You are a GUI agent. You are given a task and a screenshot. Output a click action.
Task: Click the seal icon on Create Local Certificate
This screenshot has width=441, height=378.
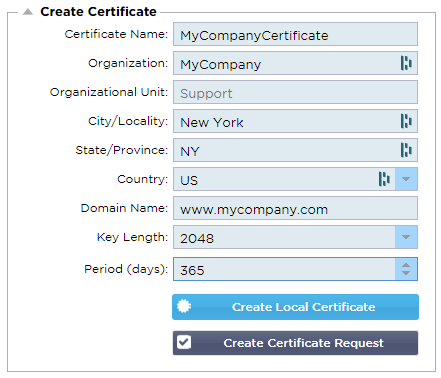[184, 306]
